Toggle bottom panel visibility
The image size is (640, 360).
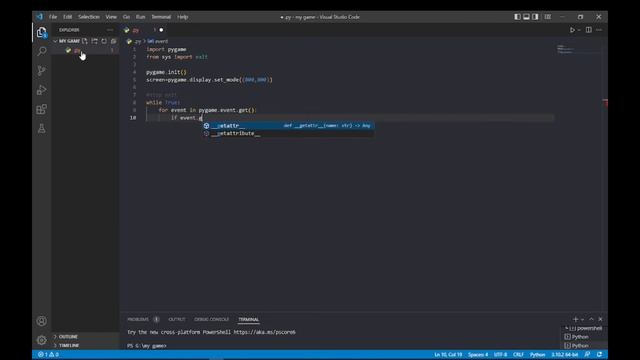(x=526, y=17)
